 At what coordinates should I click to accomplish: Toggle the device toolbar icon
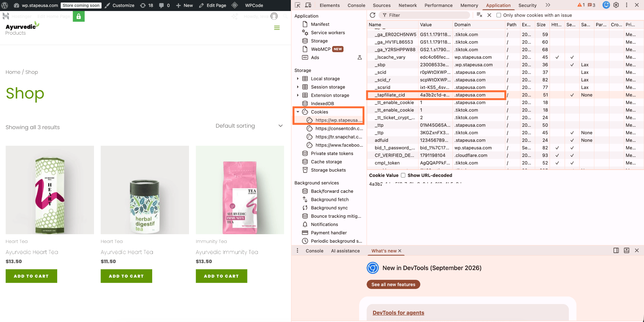tap(308, 5)
